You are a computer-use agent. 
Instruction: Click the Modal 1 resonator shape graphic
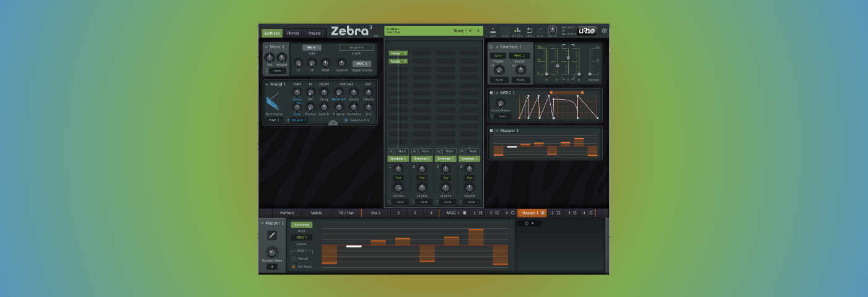click(x=273, y=102)
